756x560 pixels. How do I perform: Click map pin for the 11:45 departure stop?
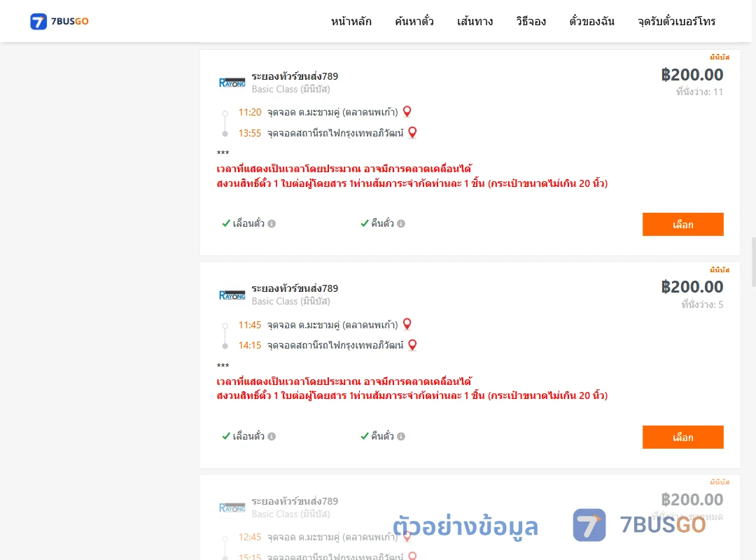tap(407, 324)
